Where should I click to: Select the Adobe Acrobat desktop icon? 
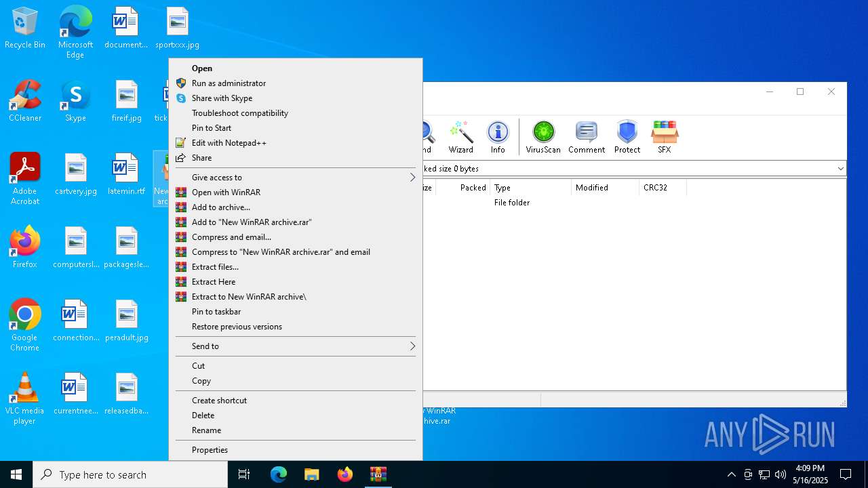point(25,179)
